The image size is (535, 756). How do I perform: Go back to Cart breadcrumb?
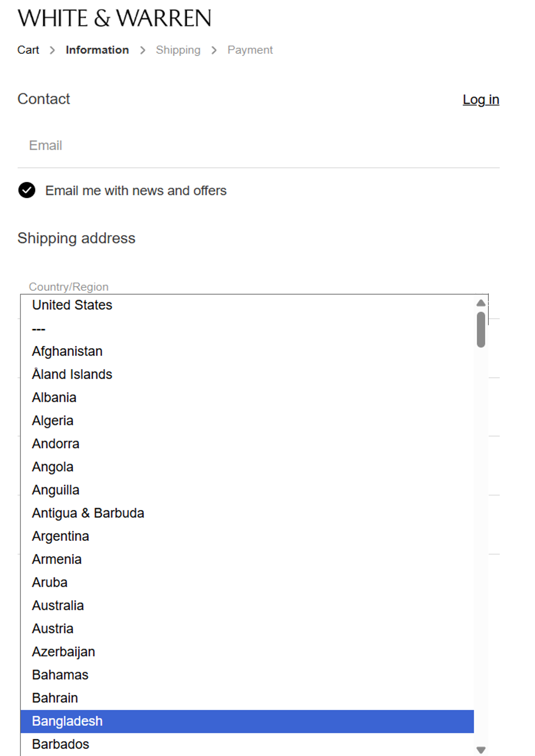click(x=28, y=50)
